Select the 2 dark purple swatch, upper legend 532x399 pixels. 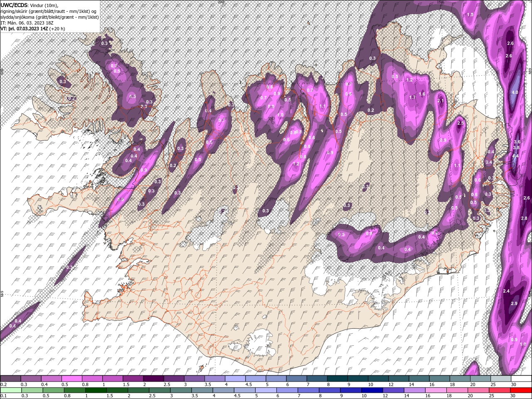[153, 379]
